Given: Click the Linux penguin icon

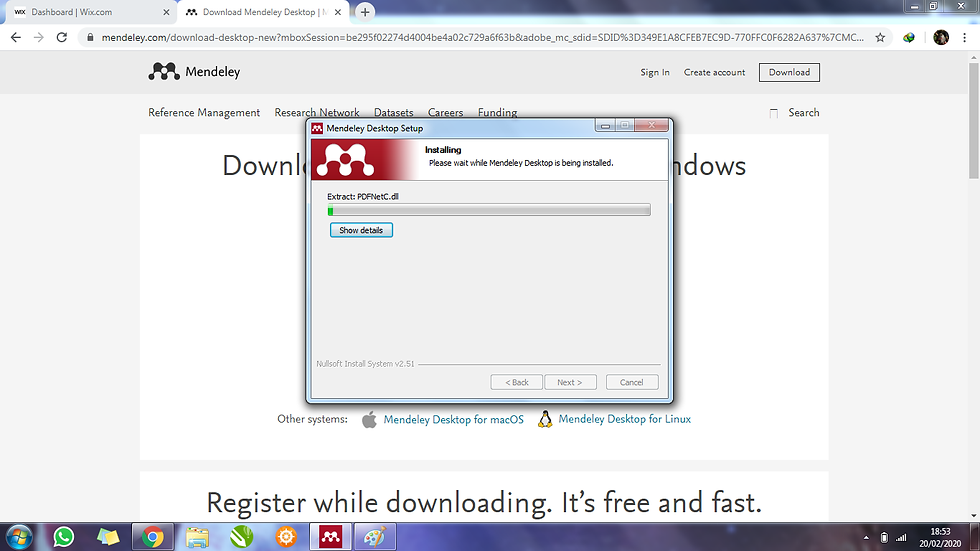Looking at the screenshot, I should click(x=545, y=419).
